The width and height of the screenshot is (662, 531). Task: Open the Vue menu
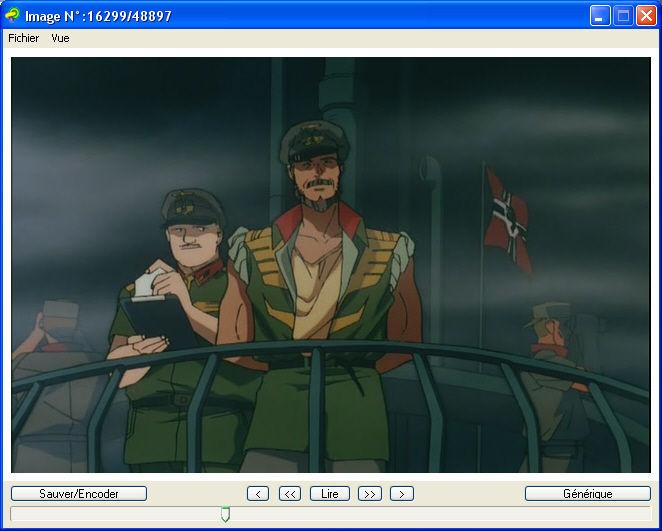point(60,38)
